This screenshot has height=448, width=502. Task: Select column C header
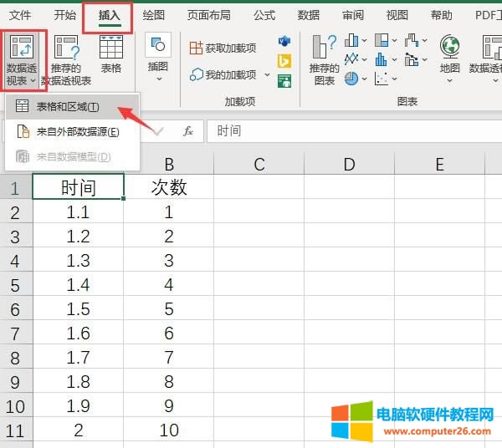tap(259, 165)
